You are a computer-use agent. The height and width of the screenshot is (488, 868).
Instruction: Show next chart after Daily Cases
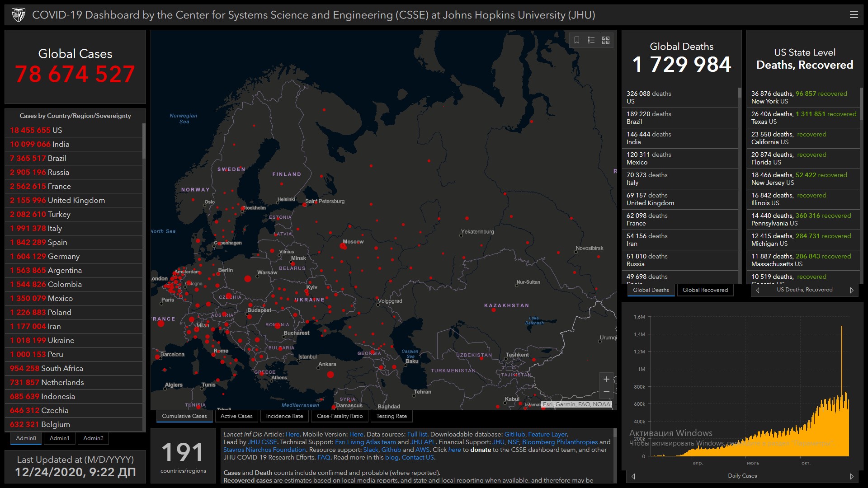click(852, 476)
